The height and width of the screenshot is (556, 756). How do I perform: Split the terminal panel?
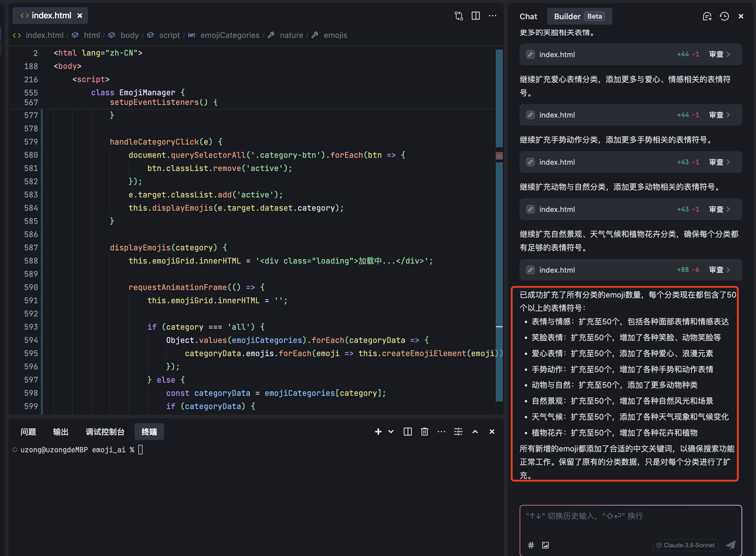pyautogui.click(x=407, y=432)
